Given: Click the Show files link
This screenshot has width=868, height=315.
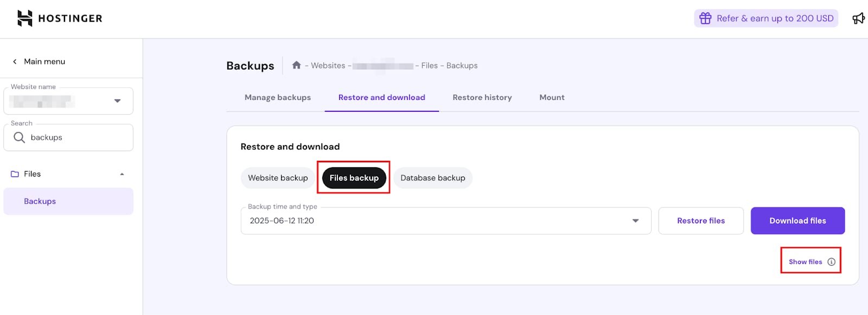Looking at the screenshot, I should [x=805, y=262].
